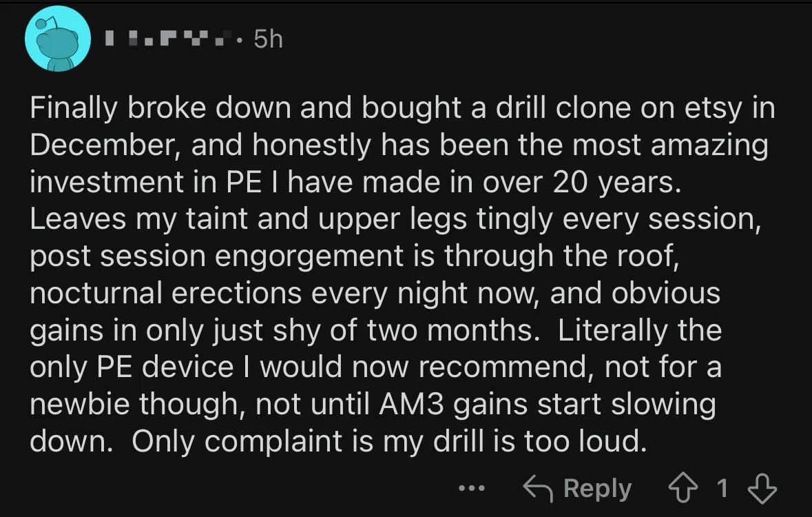This screenshot has height=517, width=812.
Task: Tap the commenter's avatar thumbnail
Action: click(x=57, y=39)
